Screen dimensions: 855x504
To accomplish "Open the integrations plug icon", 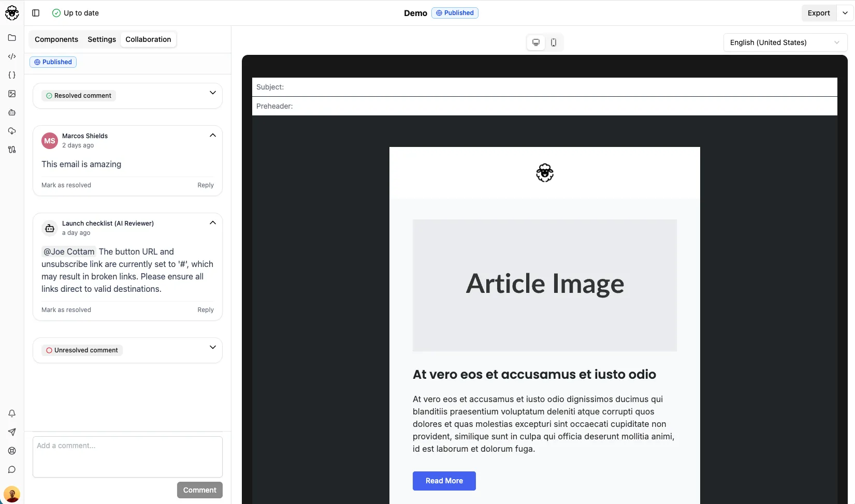I will [x=11, y=150].
